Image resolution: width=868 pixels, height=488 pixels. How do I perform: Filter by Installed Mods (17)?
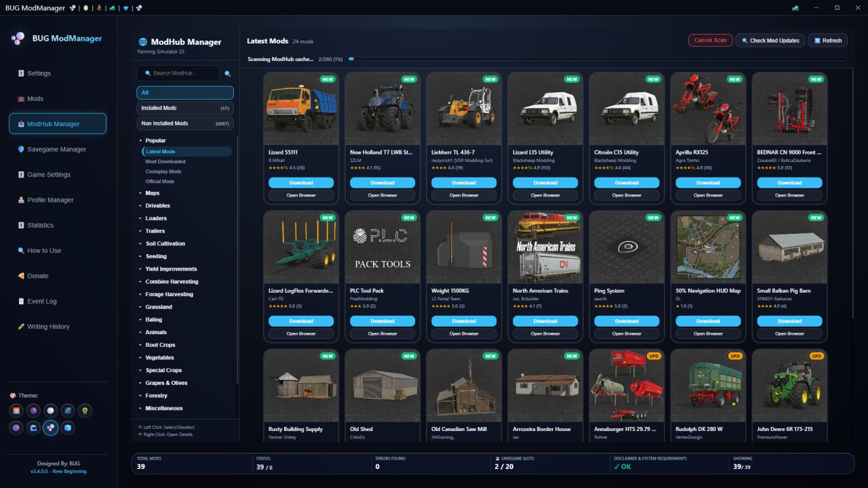pyautogui.click(x=185, y=108)
